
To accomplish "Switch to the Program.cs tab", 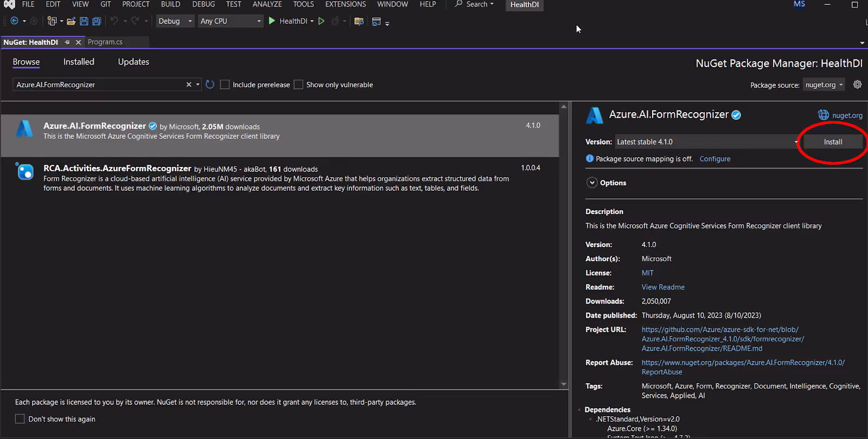I will coord(105,42).
